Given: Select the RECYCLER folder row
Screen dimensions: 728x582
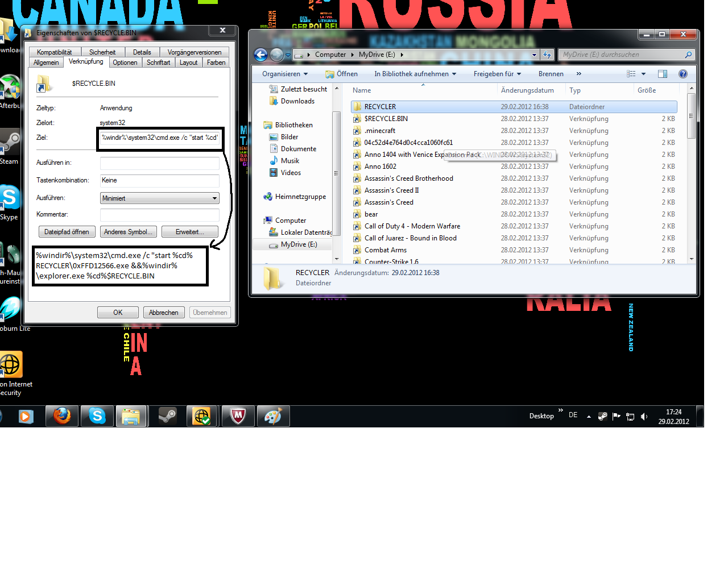Looking at the screenshot, I should coord(514,107).
